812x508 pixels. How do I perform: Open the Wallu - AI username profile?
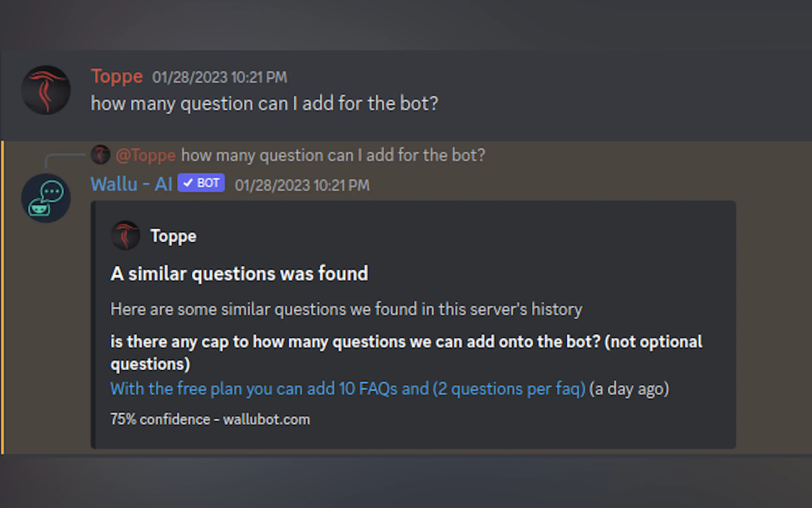131,184
